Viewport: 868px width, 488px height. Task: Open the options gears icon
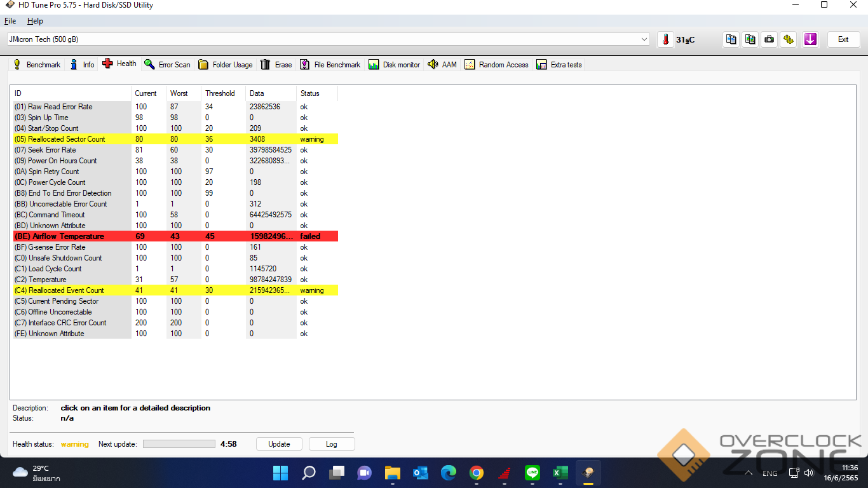point(789,39)
